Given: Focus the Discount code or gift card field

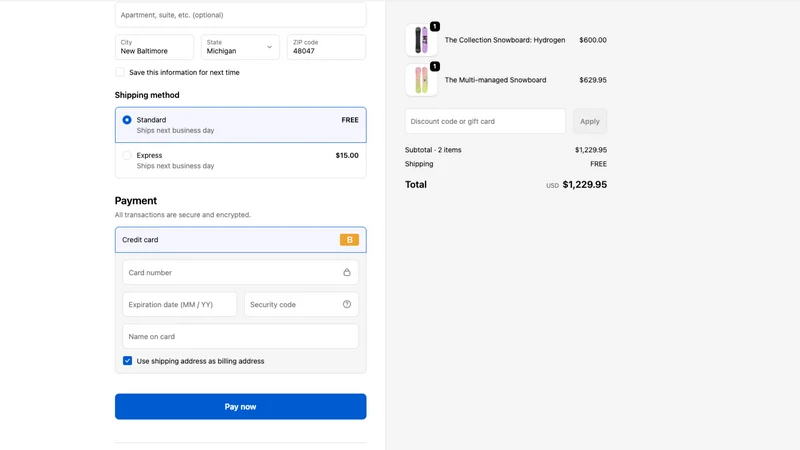Looking at the screenshot, I should click(485, 121).
